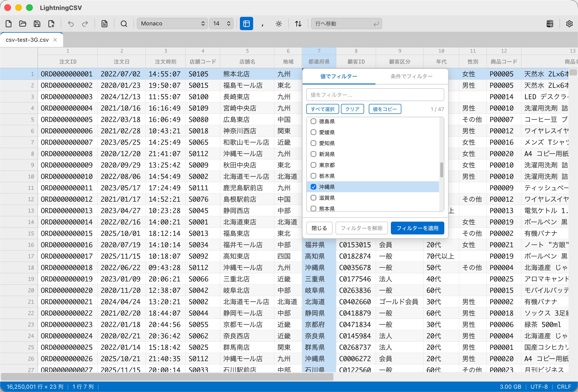This screenshot has height=392, width=578.
Task: Click the すべて選択 button
Action: point(322,109)
